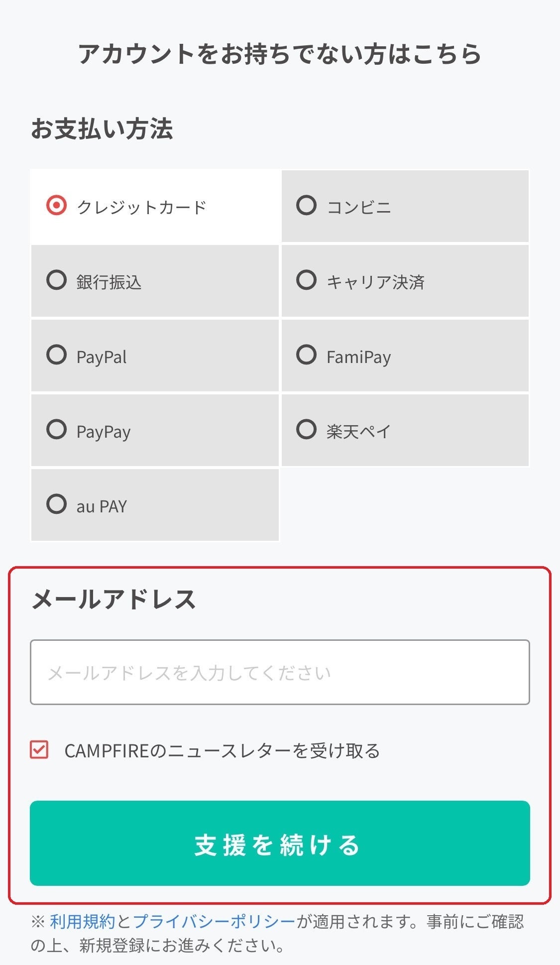The height and width of the screenshot is (965, 560).
Task: Focus the メールアドレス input field
Action: pos(280,672)
